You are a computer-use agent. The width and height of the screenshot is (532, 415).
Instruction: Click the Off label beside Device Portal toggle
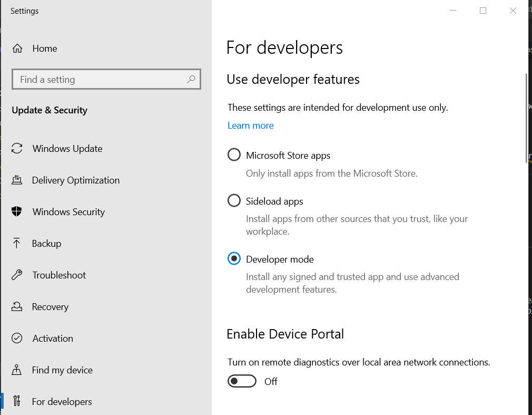click(x=271, y=382)
